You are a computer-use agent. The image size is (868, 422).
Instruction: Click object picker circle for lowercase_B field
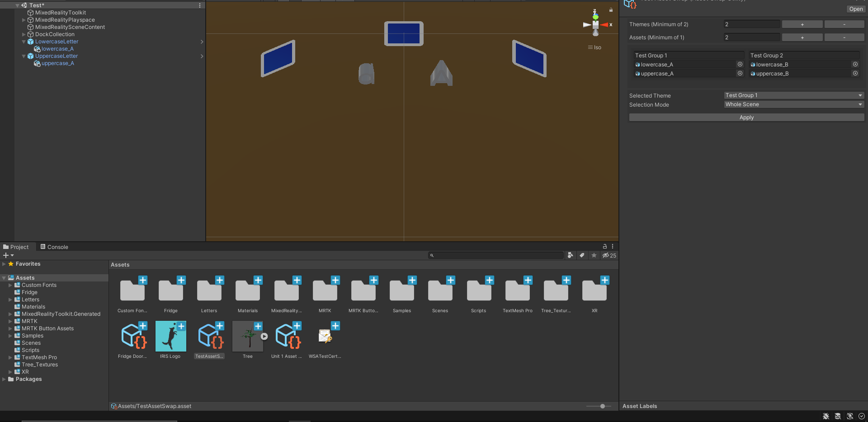click(x=855, y=64)
